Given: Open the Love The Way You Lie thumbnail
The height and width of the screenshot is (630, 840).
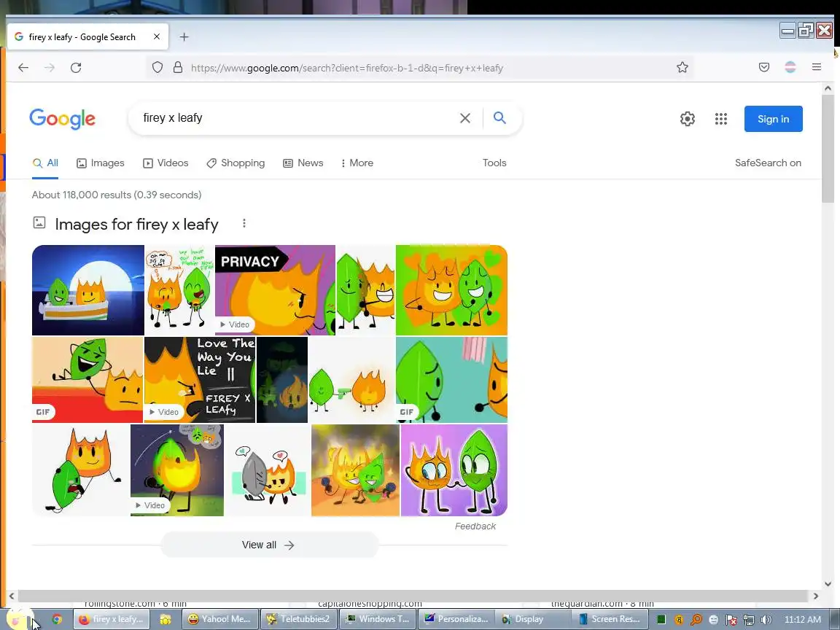Looking at the screenshot, I should click(x=200, y=379).
